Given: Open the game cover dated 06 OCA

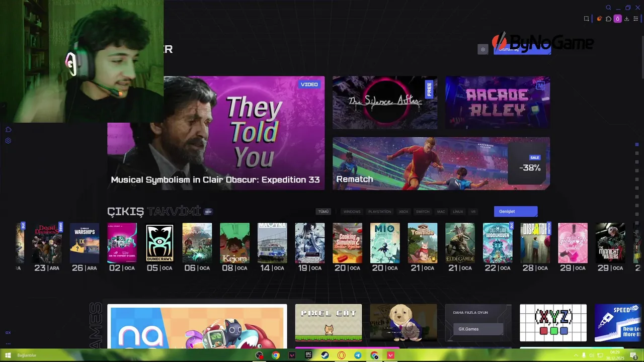Looking at the screenshot, I should click(x=197, y=243).
